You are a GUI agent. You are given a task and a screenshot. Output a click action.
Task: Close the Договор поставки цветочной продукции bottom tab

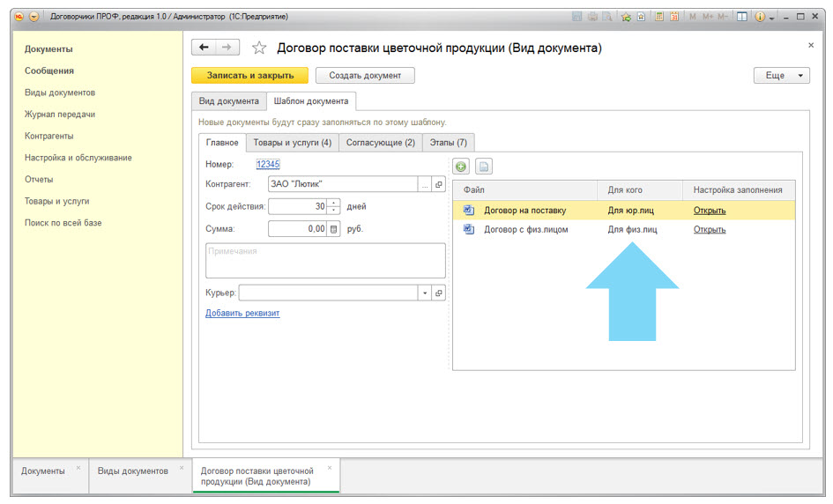(x=330, y=467)
